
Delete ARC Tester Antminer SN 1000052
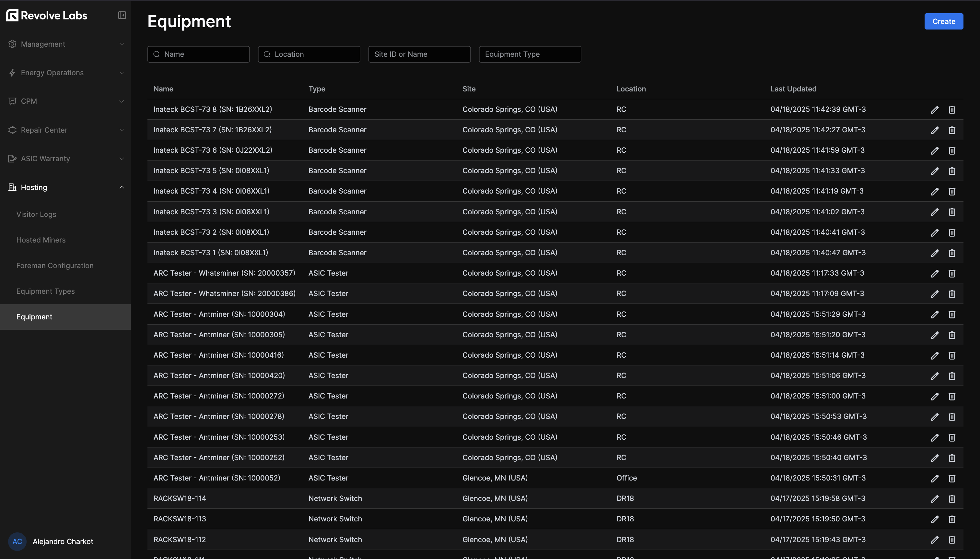(x=951, y=478)
